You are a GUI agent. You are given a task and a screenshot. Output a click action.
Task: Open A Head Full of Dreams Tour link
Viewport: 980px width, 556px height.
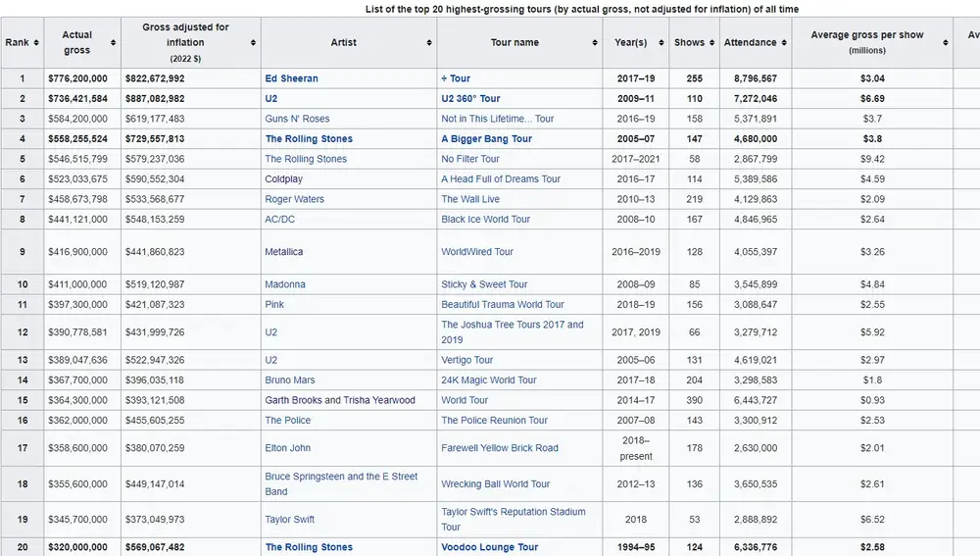tap(501, 178)
